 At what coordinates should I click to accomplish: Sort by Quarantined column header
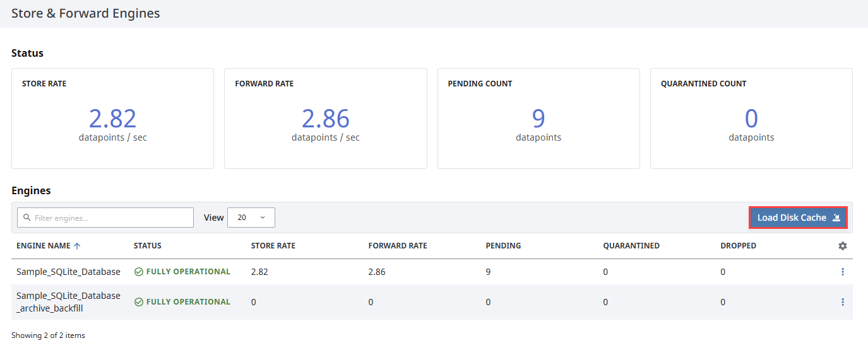tap(631, 246)
